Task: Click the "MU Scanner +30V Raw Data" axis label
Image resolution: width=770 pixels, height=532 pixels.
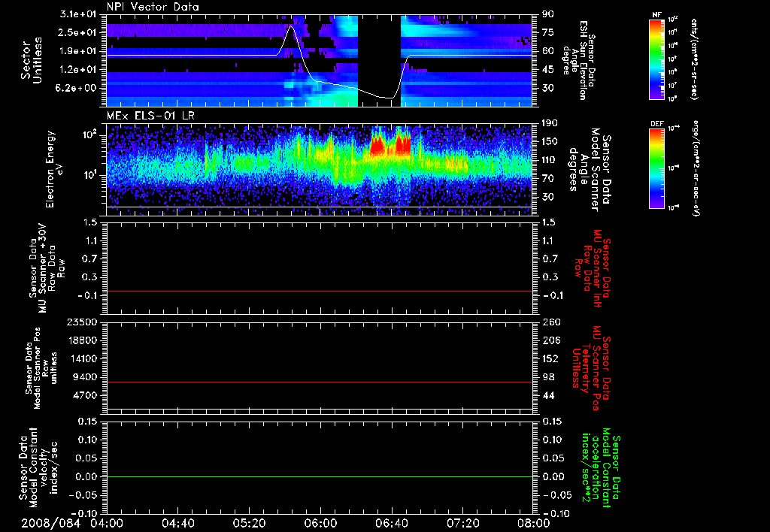Action: click(x=47, y=269)
